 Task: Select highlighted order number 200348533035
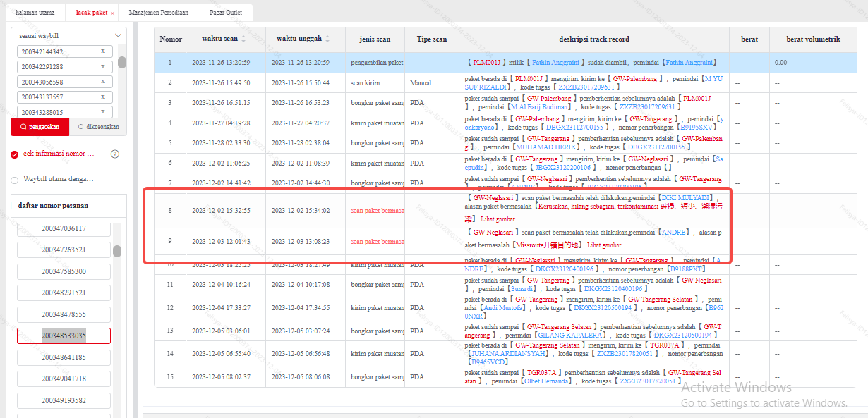64,336
